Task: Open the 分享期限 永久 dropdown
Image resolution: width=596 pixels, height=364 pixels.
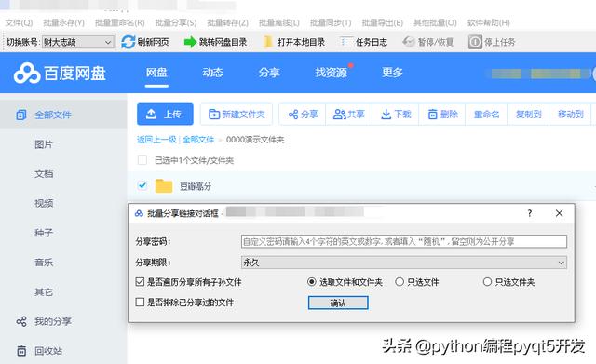Action: click(x=404, y=263)
